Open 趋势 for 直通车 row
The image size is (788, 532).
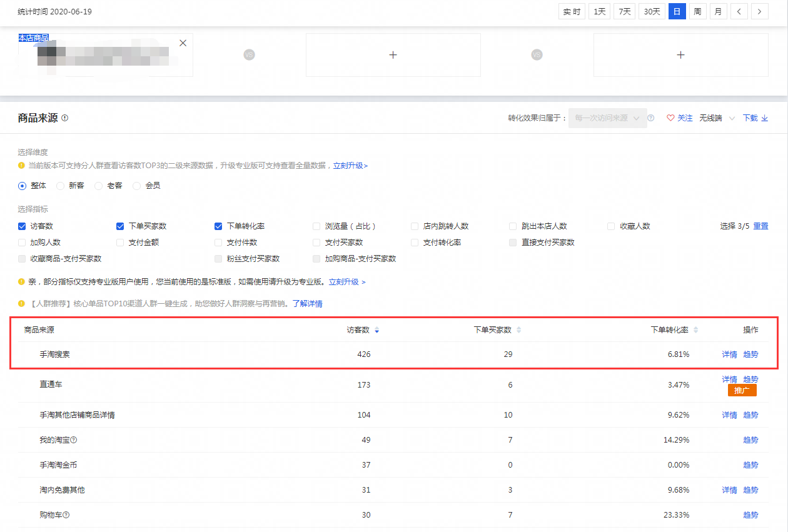[750, 379]
